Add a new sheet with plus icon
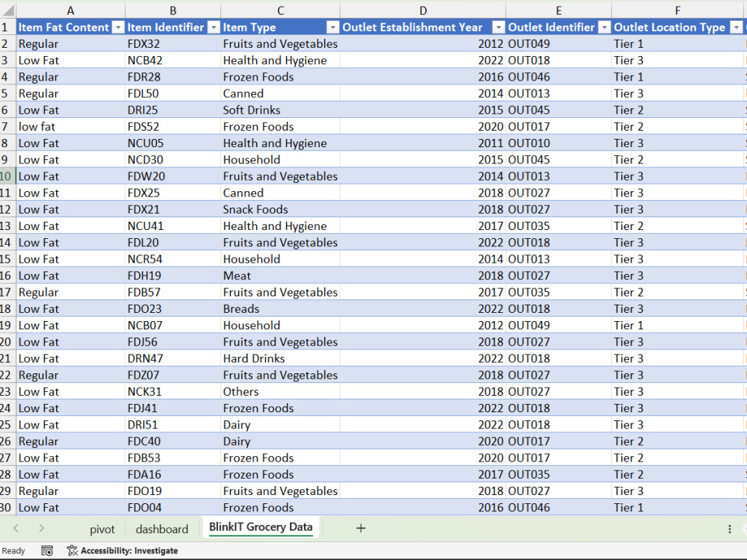 361,528
